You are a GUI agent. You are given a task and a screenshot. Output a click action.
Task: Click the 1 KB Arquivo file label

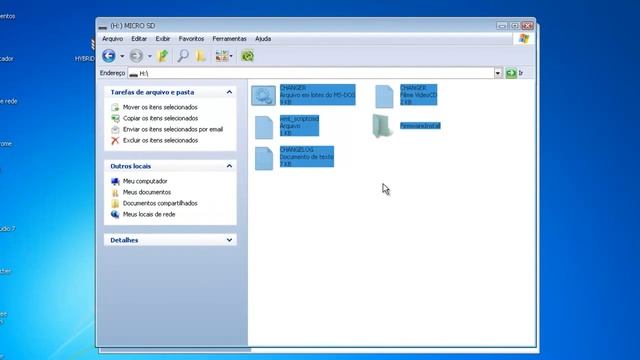click(x=299, y=126)
